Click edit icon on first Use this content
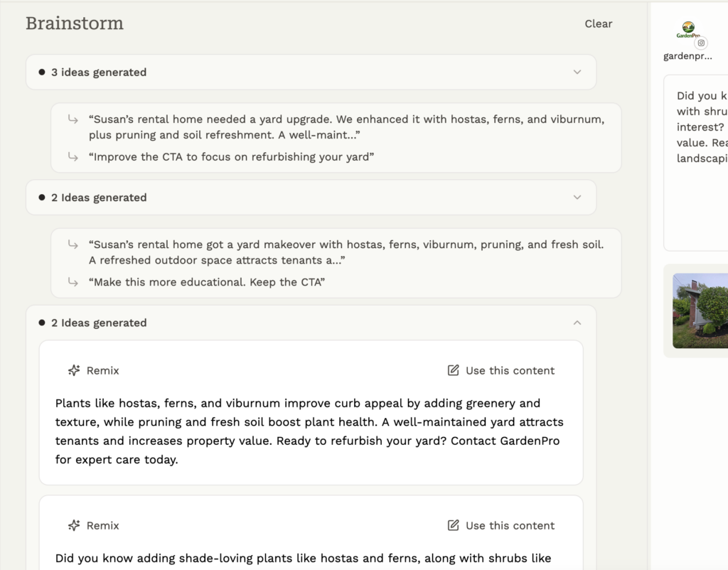 [453, 370]
